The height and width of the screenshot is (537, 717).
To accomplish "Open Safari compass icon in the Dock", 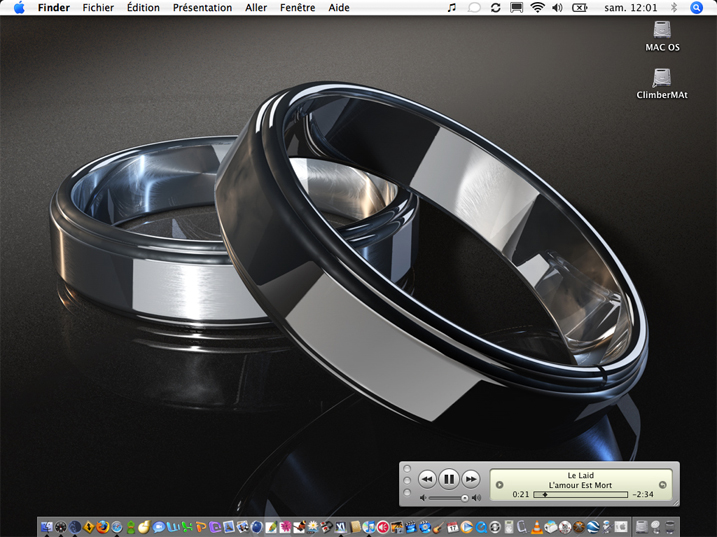I will click(x=117, y=527).
